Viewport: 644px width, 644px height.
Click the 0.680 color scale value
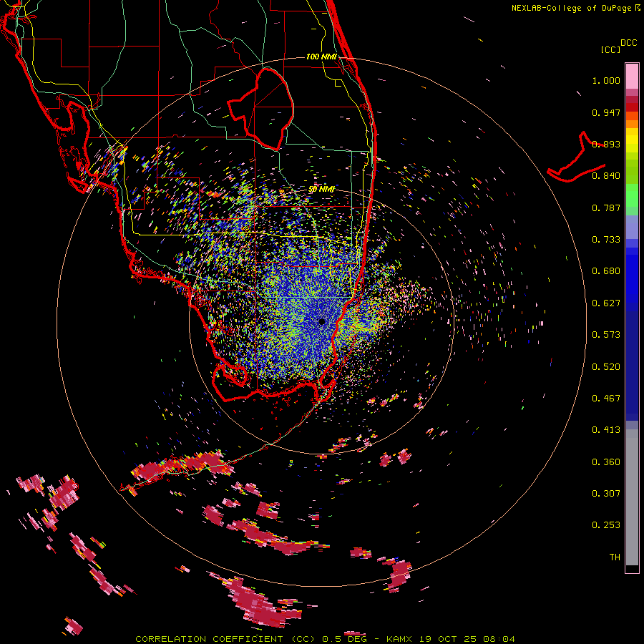click(x=606, y=271)
